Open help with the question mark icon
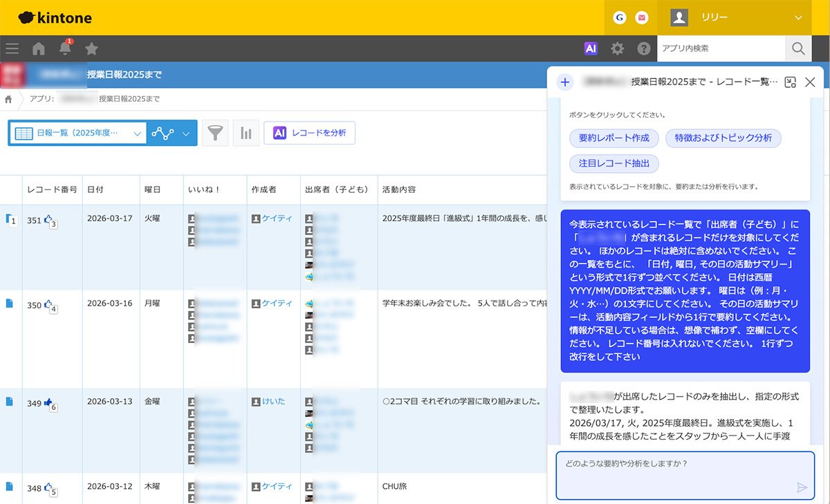This screenshot has width=830, height=504. 644,48
